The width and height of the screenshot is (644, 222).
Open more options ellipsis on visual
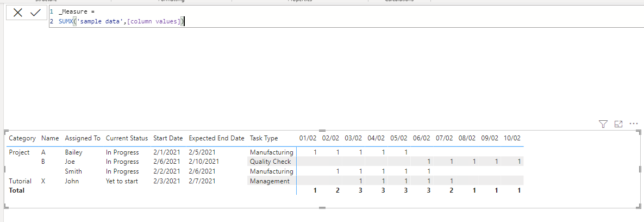634,124
